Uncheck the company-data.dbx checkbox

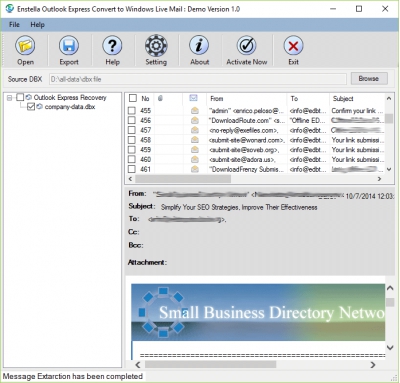[x=31, y=107]
